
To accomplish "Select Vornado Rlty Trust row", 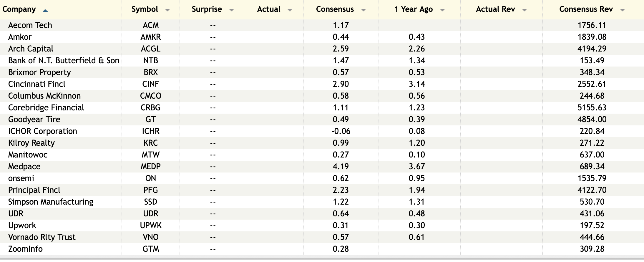I will (42, 237).
